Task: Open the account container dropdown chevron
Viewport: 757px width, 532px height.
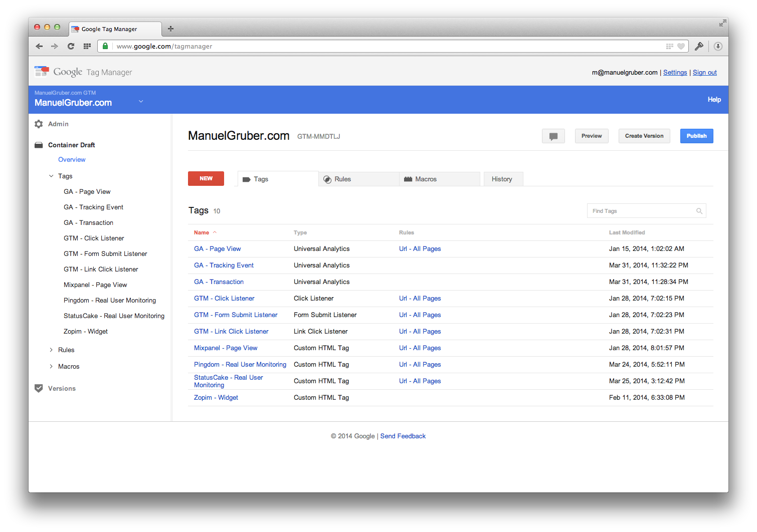Action: coord(141,102)
